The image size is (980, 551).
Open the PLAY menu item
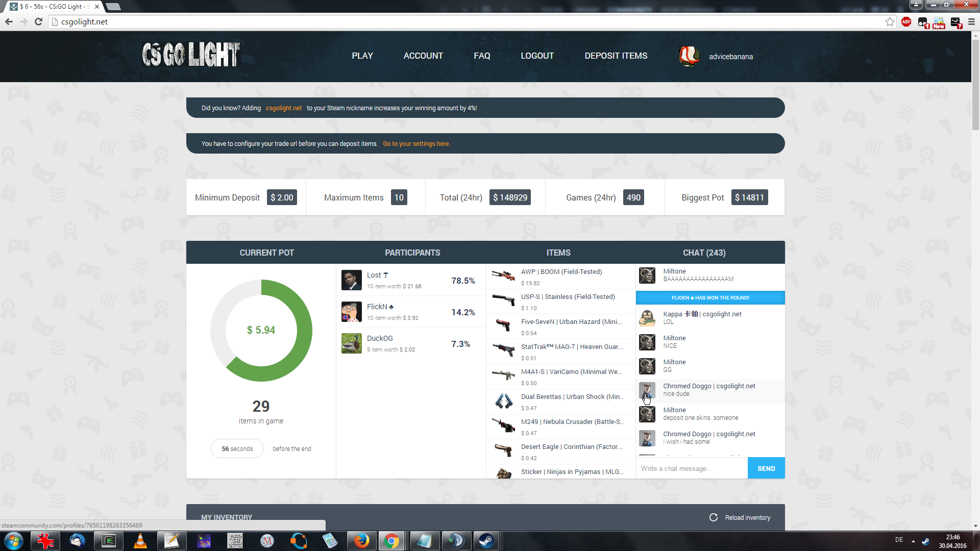pos(362,56)
